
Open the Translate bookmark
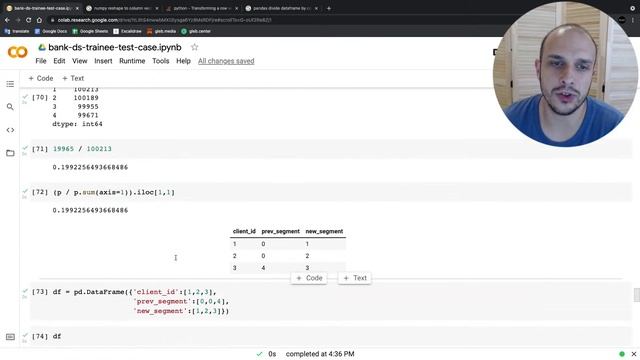point(17,31)
